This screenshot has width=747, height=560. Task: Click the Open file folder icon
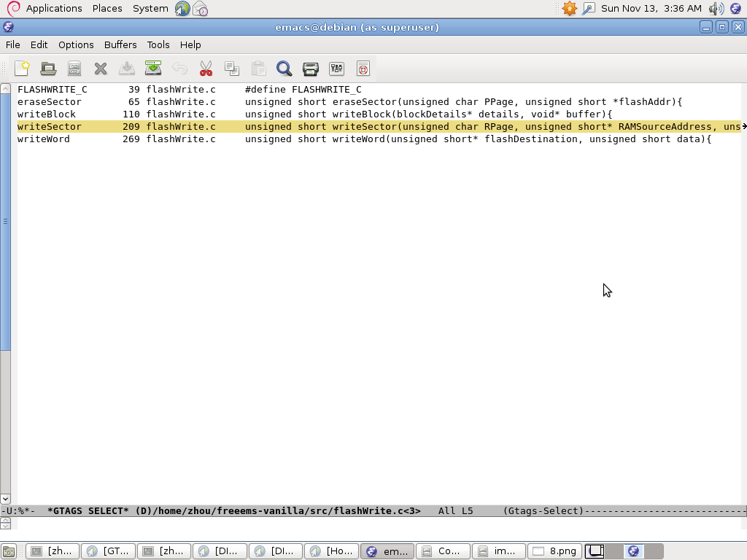click(48, 69)
